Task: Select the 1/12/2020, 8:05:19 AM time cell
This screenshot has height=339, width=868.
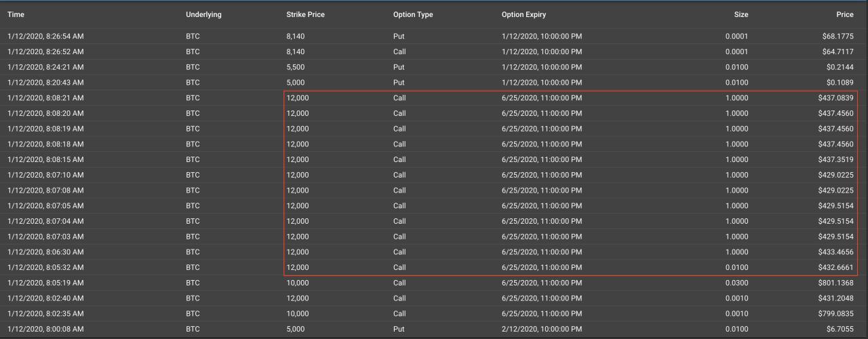Action: pos(45,283)
